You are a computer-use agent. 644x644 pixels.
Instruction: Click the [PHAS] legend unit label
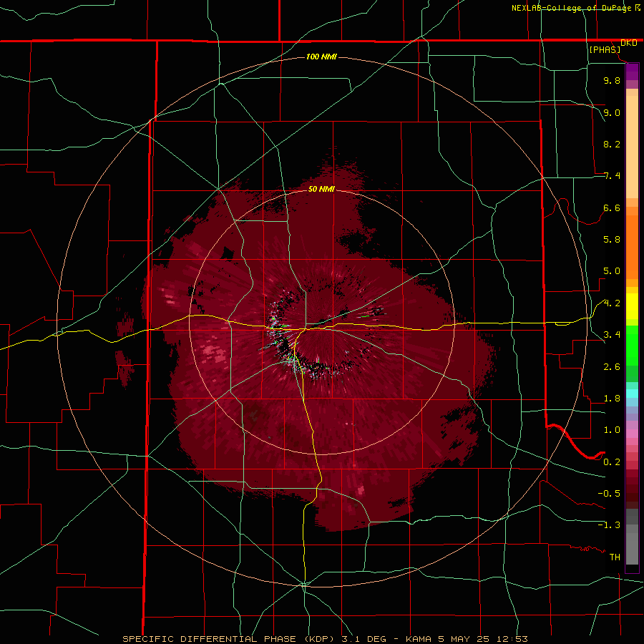tap(605, 50)
